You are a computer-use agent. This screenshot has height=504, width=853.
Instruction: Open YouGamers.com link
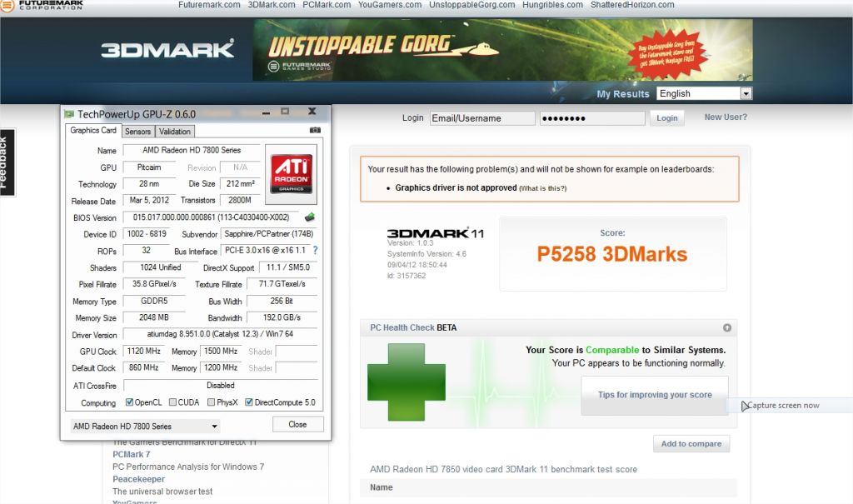[x=390, y=5]
